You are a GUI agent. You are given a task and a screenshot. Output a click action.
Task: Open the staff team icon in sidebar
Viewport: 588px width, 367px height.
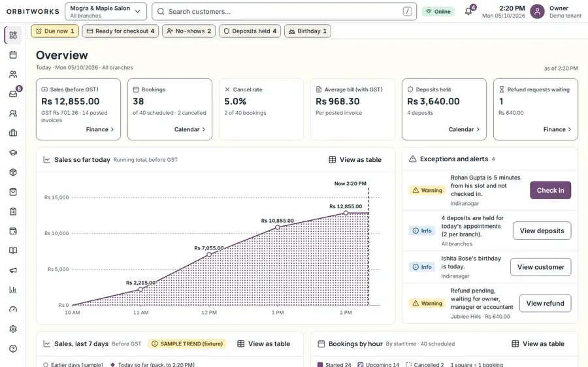[13, 113]
